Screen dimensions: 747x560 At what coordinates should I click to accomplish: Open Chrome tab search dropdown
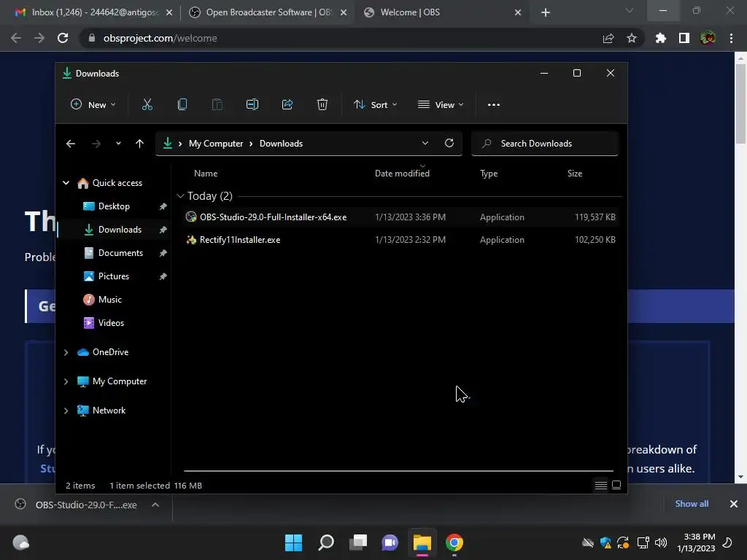[630, 10]
